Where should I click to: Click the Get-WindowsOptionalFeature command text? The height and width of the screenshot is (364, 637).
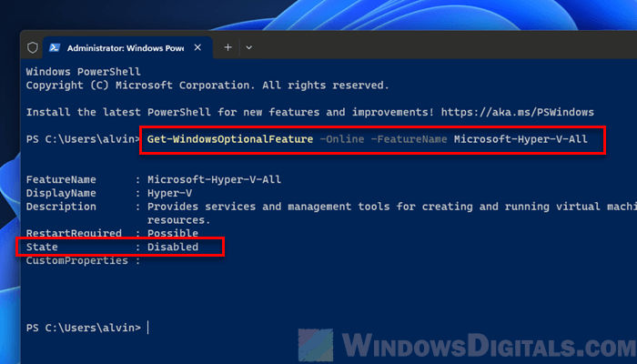pos(230,139)
